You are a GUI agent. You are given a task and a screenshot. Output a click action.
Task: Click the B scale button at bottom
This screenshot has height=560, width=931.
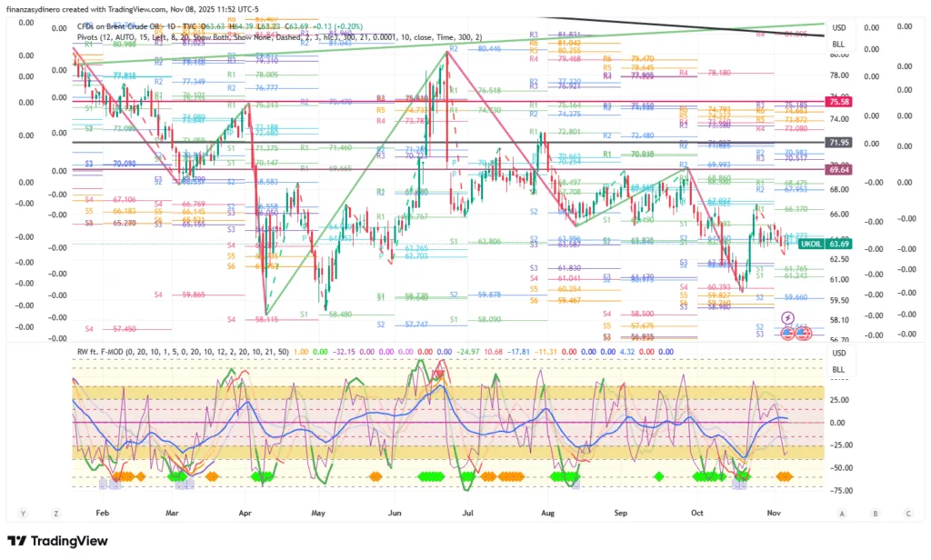pos(874,514)
